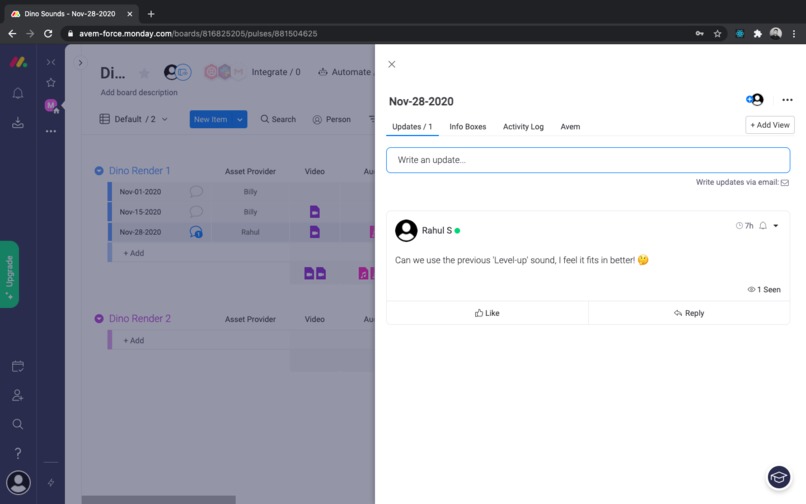Click + Add under Dino Render 1

[x=134, y=253]
